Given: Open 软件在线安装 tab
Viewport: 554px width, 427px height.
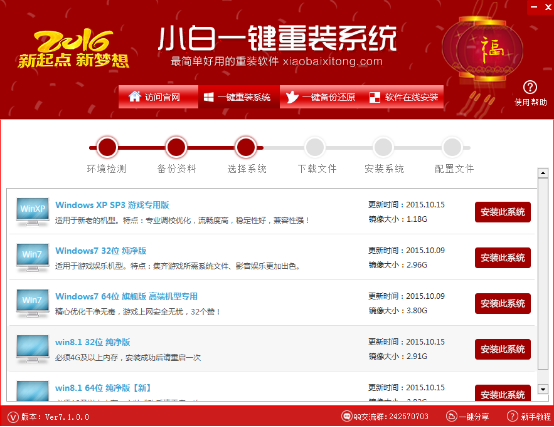Looking at the screenshot, I should click(403, 97).
